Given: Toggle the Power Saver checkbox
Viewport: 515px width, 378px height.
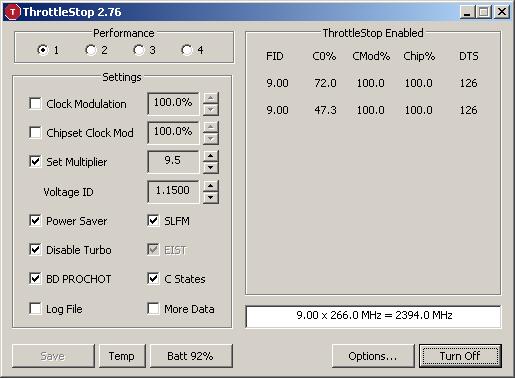Looking at the screenshot, I should 35,221.
